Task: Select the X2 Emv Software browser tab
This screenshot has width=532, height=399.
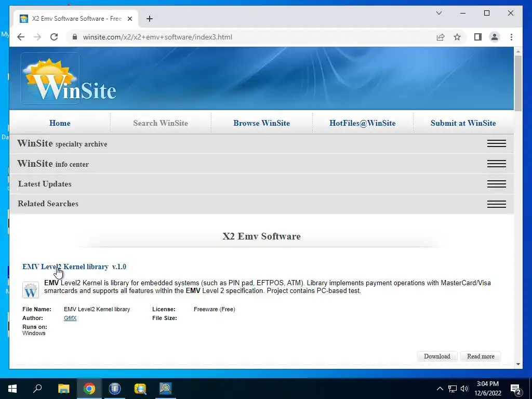Action: [75, 19]
